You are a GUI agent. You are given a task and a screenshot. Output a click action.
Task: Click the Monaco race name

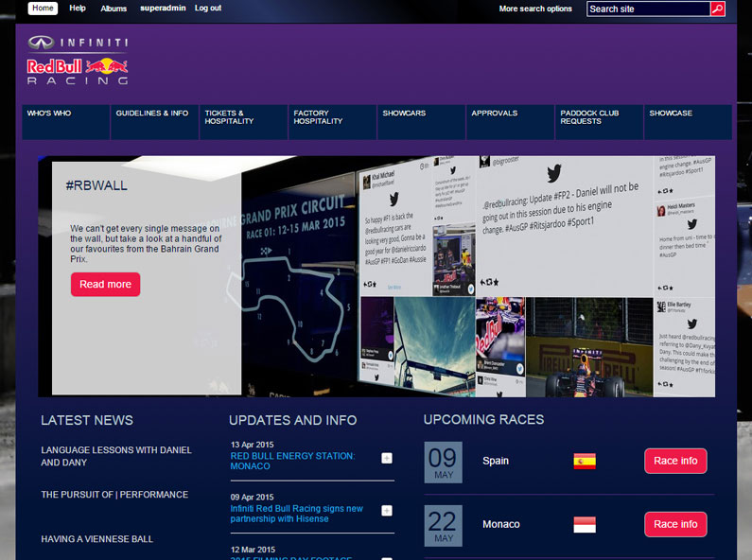point(501,524)
